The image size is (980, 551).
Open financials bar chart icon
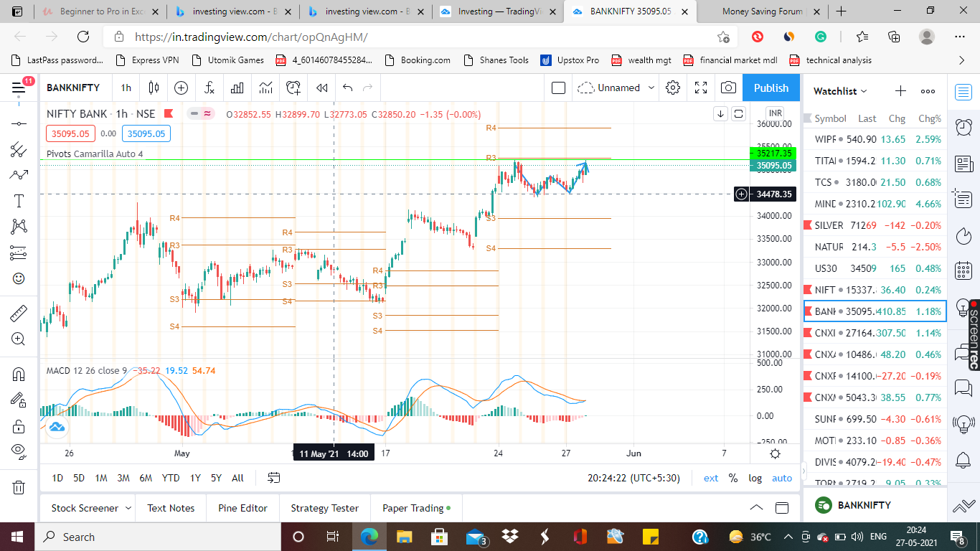pyautogui.click(x=237, y=88)
